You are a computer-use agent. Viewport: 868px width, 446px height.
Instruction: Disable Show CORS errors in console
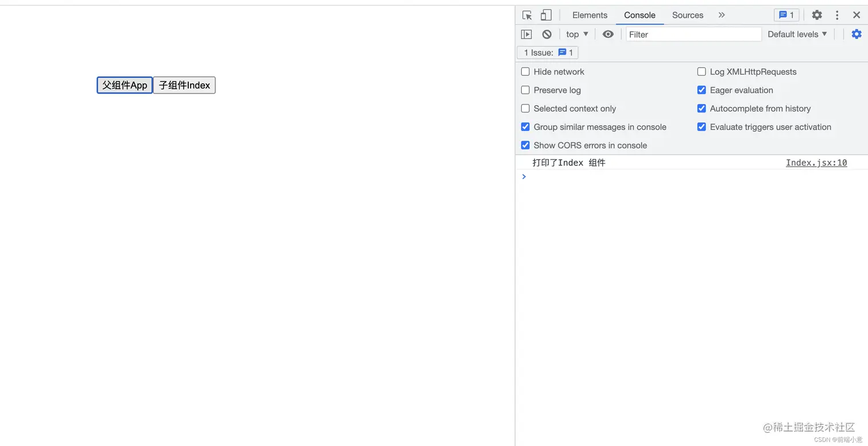pos(525,145)
